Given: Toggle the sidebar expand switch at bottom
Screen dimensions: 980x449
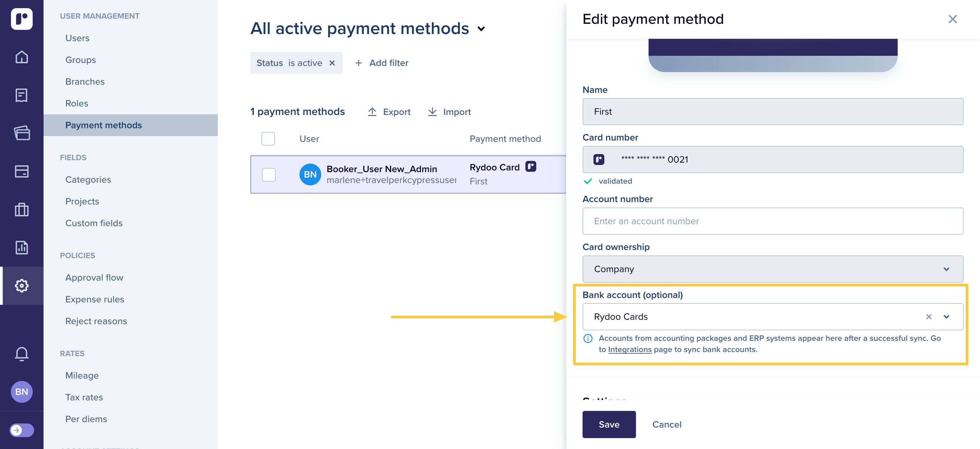Looking at the screenshot, I should [22, 430].
